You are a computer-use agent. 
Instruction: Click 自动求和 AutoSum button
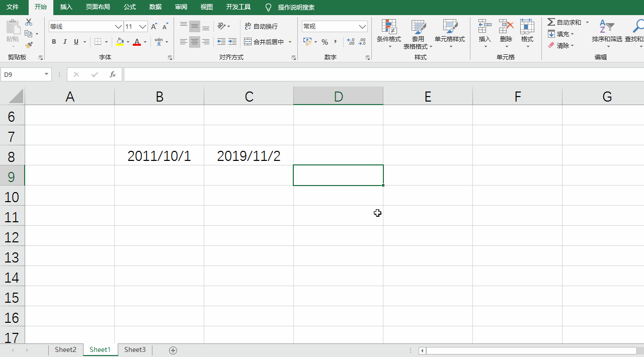(565, 22)
